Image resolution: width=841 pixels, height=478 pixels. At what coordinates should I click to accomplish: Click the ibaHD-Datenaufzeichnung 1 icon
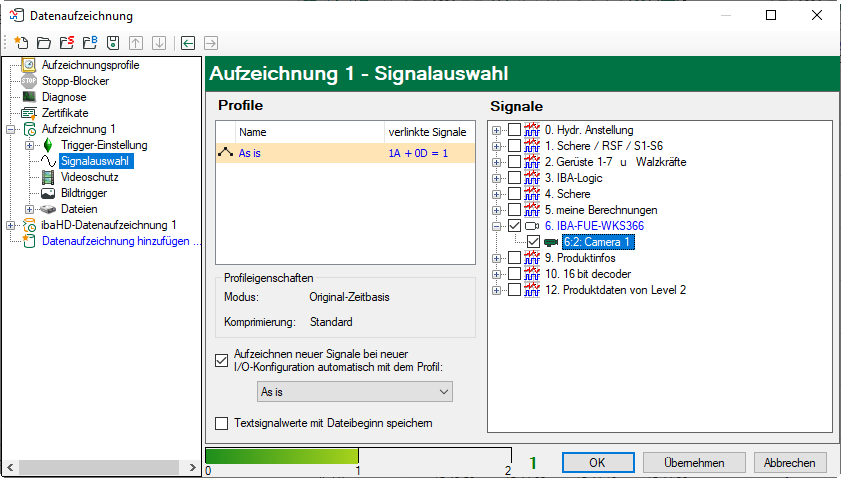(29, 225)
